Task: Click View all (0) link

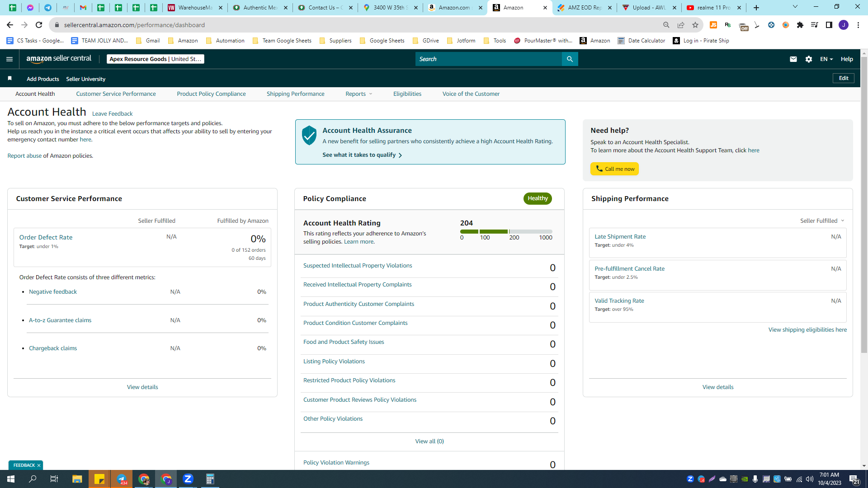Action: tap(429, 441)
